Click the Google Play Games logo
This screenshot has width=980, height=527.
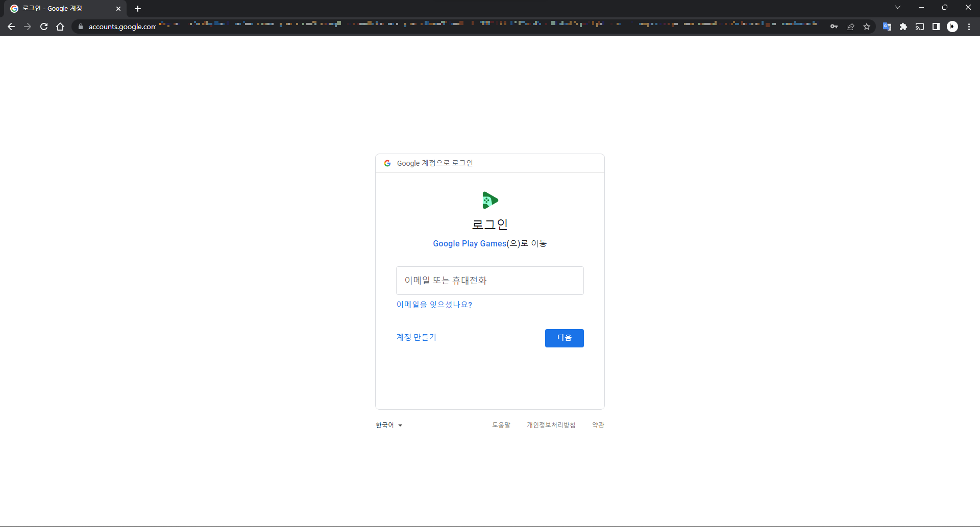(490, 200)
